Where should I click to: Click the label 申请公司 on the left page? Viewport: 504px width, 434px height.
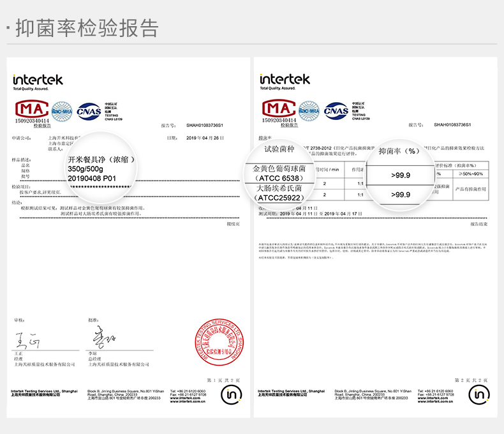[21, 138]
